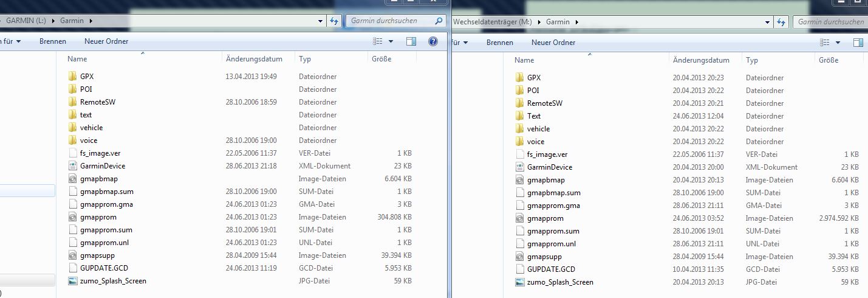
Task: Select RemoteSW folder icon in left window
Action: [73, 102]
